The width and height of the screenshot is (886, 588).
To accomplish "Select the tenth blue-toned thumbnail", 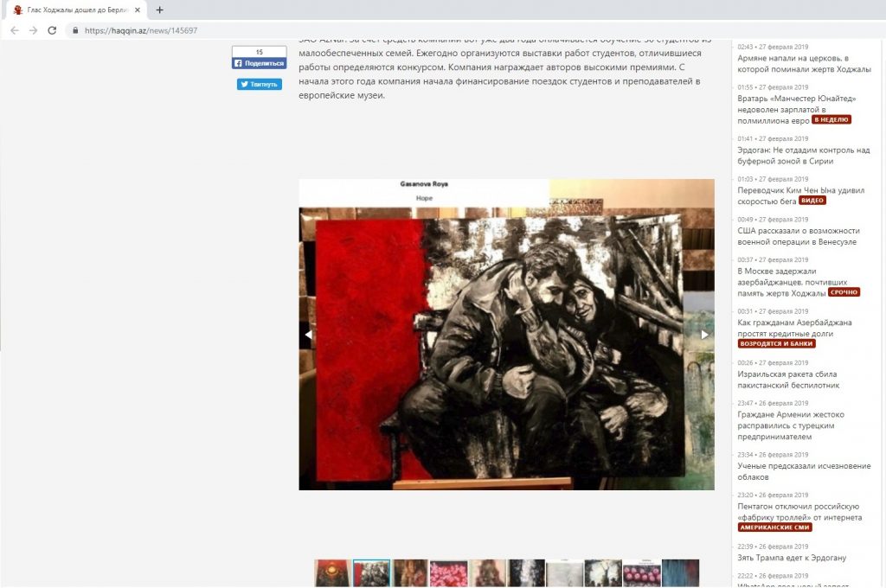I will pyautogui.click(x=680, y=573).
